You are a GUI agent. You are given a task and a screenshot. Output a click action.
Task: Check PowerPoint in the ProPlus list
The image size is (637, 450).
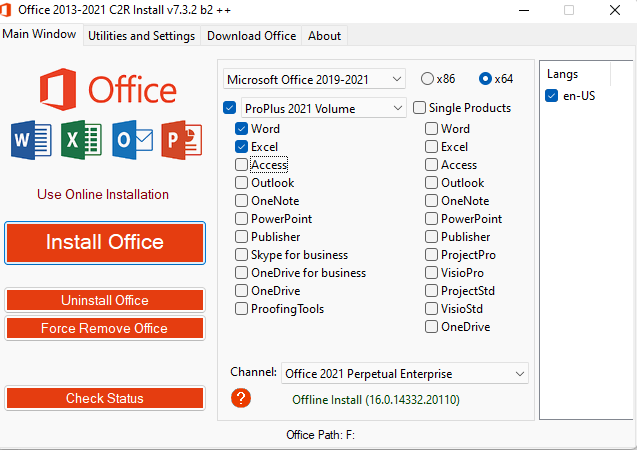241,219
